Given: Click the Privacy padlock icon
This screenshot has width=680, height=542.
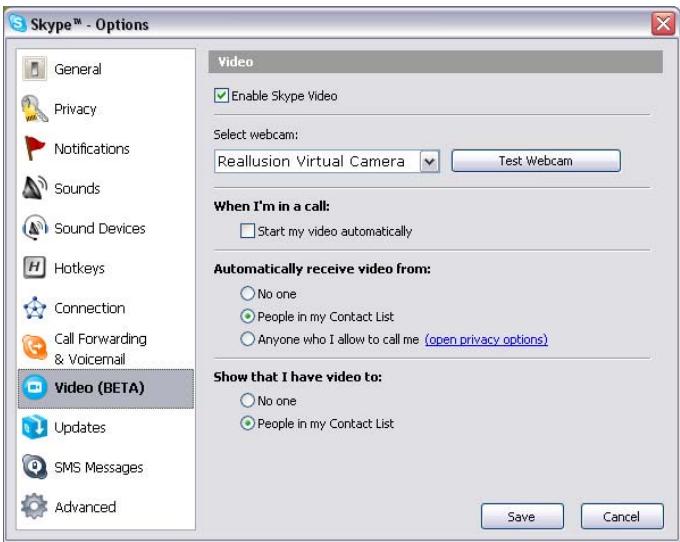Looking at the screenshot, I should (34, 108).
